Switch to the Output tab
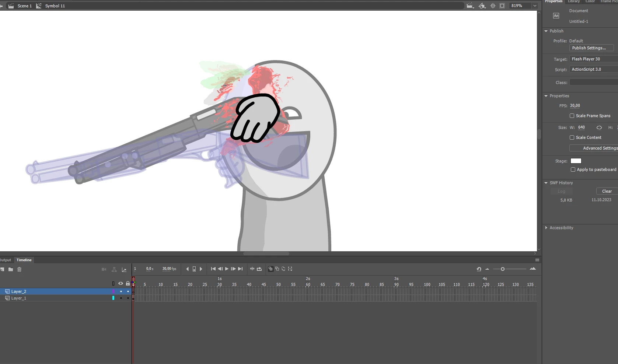Viewport: 618px width, 364px height. pos(6,260)
